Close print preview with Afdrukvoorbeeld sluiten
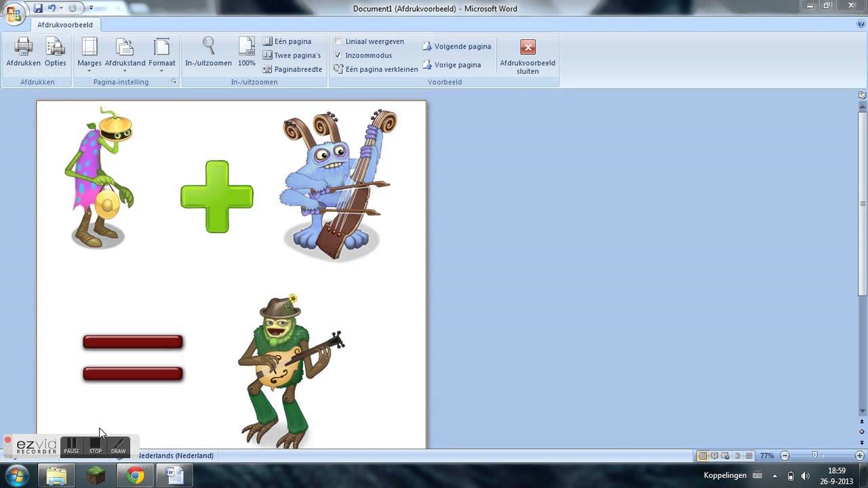The width and height of the screenshot is (868, 488). click(x=528, y=56)
